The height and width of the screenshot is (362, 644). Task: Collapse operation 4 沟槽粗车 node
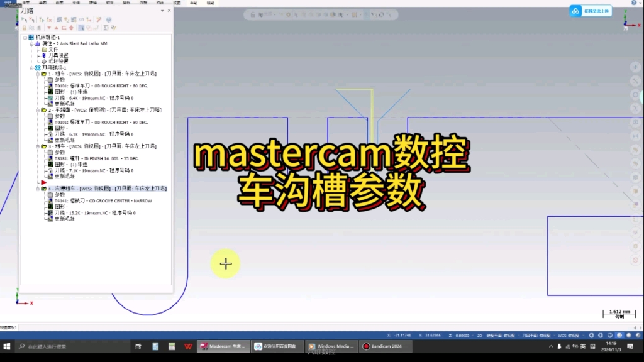point(38,189)
